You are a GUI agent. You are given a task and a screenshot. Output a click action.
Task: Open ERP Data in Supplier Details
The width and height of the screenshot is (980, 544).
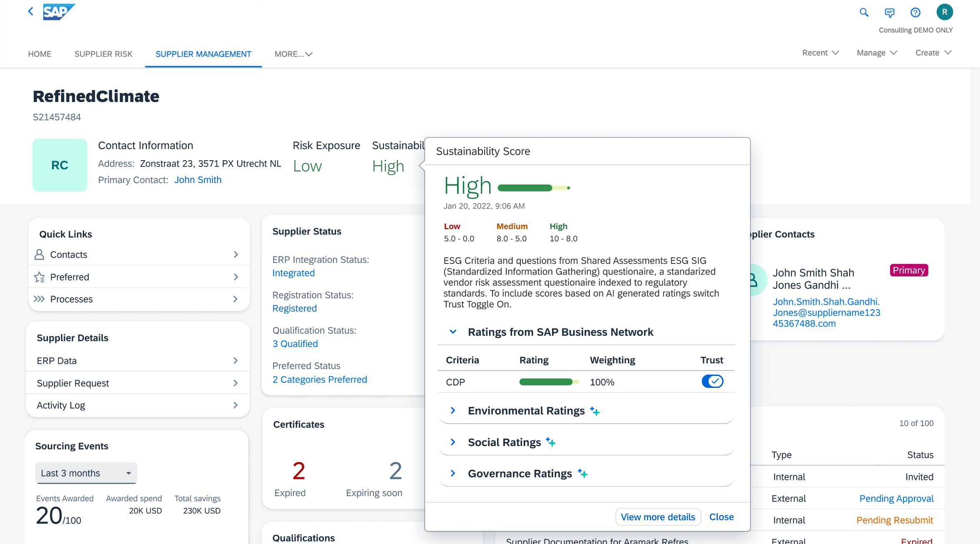click(x=138, y=360)
